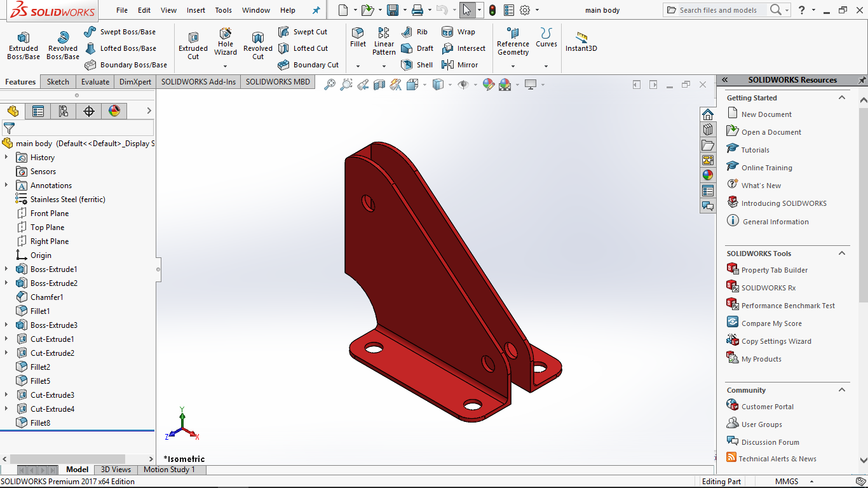Select the Fillet8 feature in tree

tap(40, 423)
